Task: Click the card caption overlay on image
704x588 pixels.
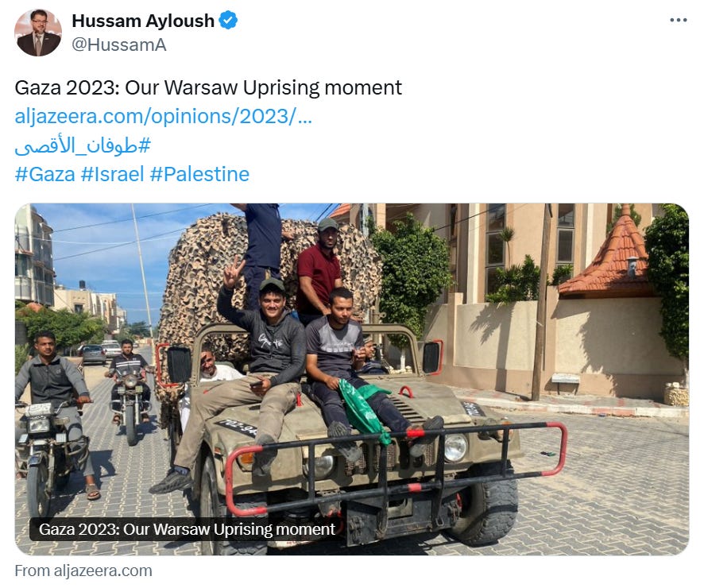Action: click(x=187, y=529)
